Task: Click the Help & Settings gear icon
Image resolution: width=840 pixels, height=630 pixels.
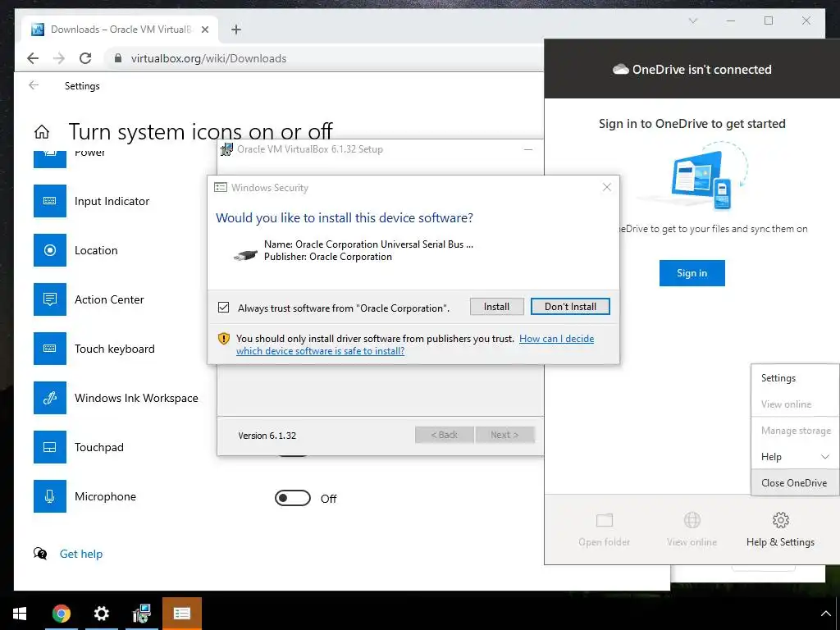Action: coord(781,520)
